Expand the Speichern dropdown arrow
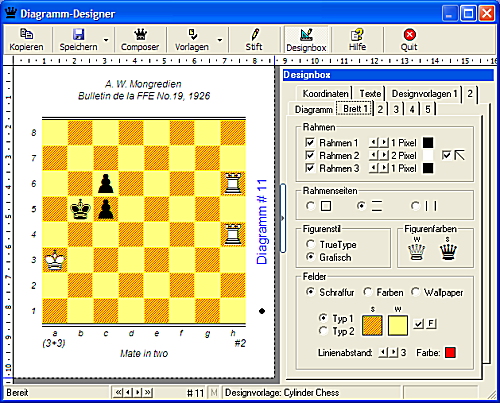This screenshot has width=500, height=403. pos(106,40)
